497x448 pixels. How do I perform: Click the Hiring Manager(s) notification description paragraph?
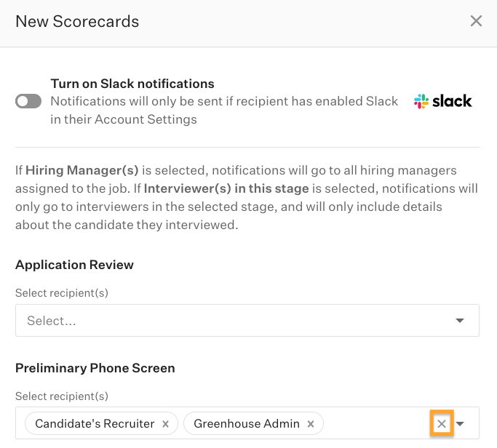[246, 198]
